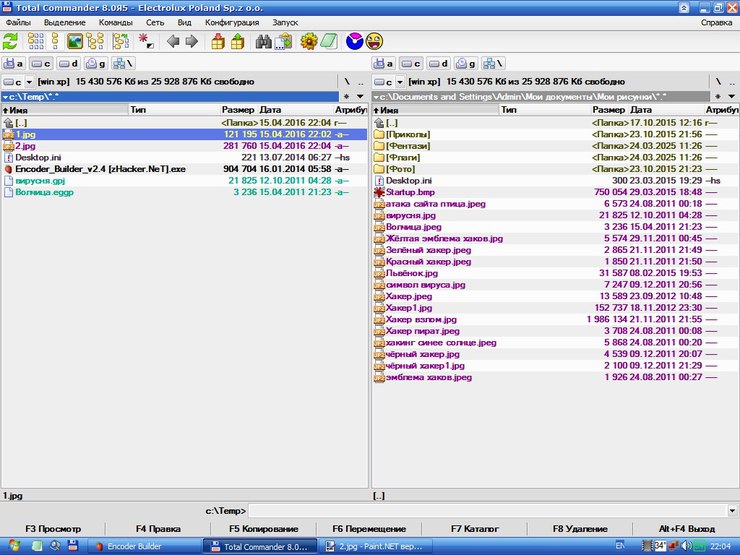Select Львёнок.jpg in the right panel
Viewport: 740px width, 555px height.
[555, 273]
